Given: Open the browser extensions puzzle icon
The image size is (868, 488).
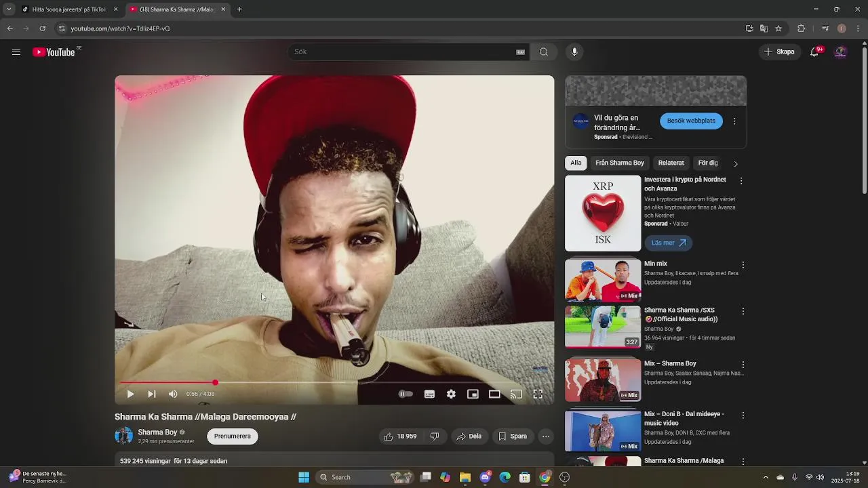Looking at the screenshot, I should click(x=801, y=28).
